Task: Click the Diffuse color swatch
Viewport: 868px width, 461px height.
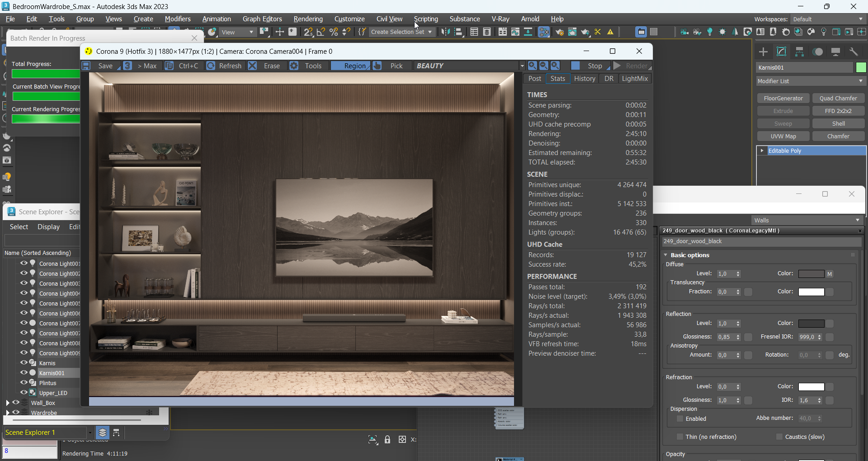Action: click(812, 273)
